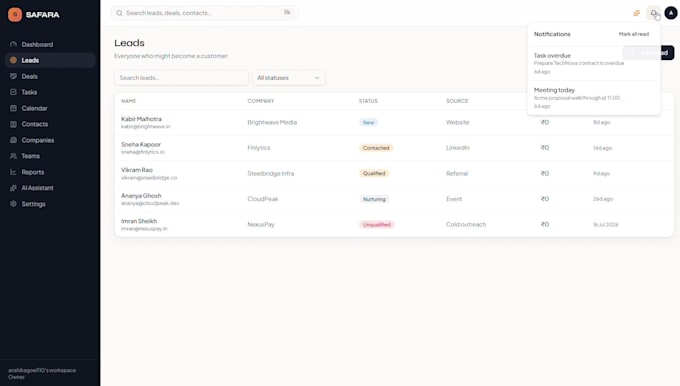This screenshot has height=386, width=680.
Task: Click NexusPay company cell
Action: pos(261,225)
